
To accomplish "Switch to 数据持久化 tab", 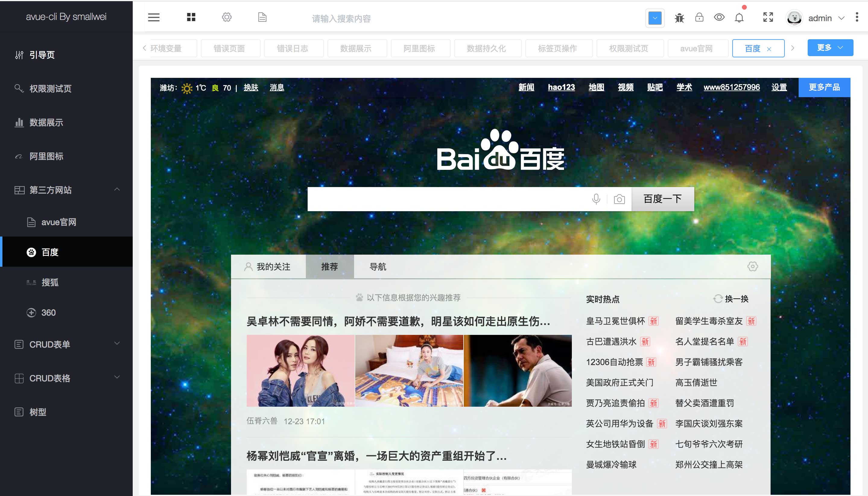I will (x=487, y=48).
